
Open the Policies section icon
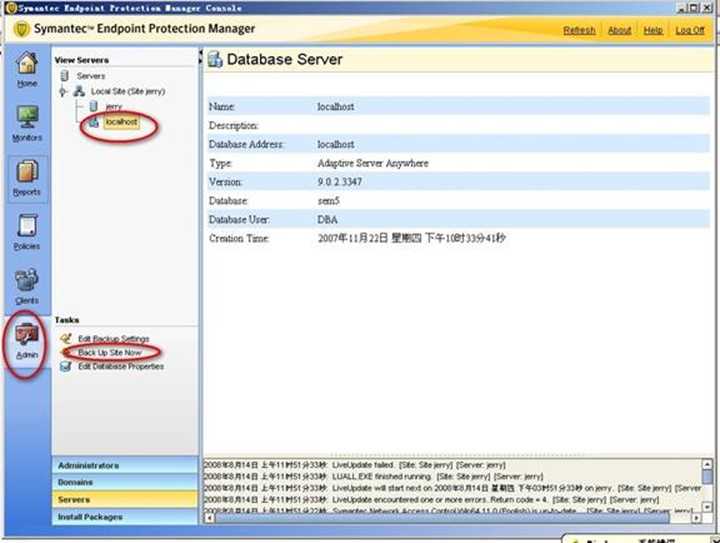(x=27, y=225)
